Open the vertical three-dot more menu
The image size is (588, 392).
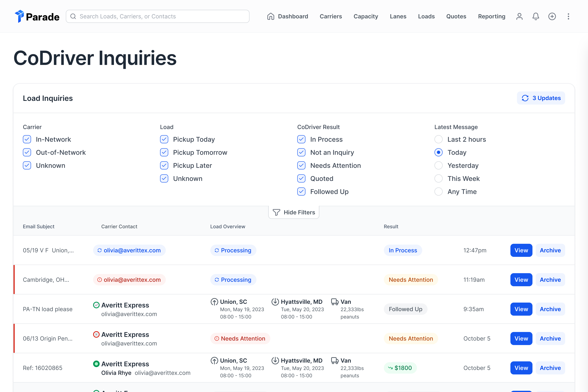tap(568, 17)
